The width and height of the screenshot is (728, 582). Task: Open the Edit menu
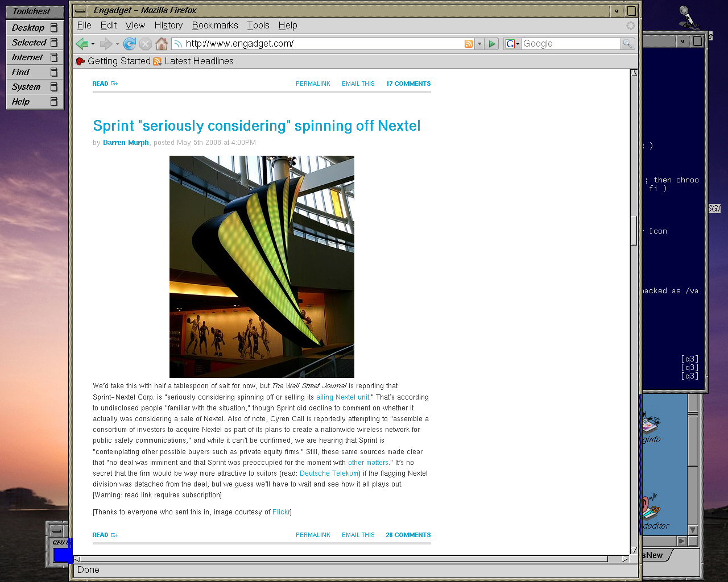(x=109, y=26)
